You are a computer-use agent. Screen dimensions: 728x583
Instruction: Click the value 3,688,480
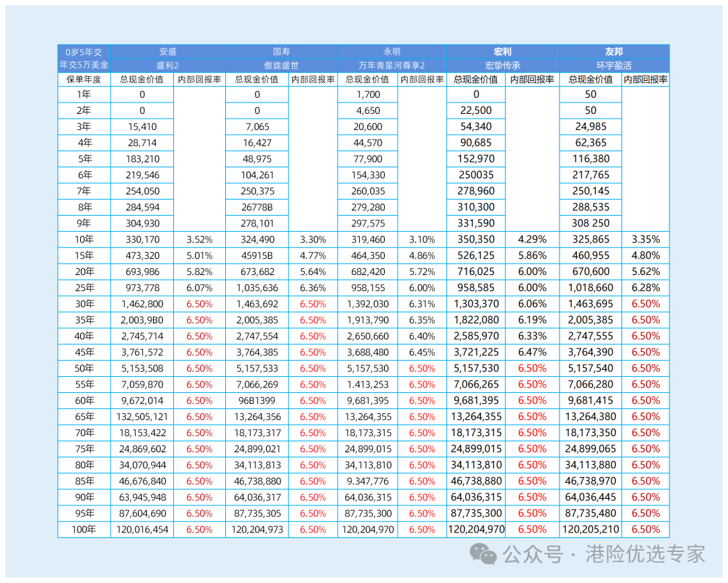pyautogui.click(x=368, y=352)
